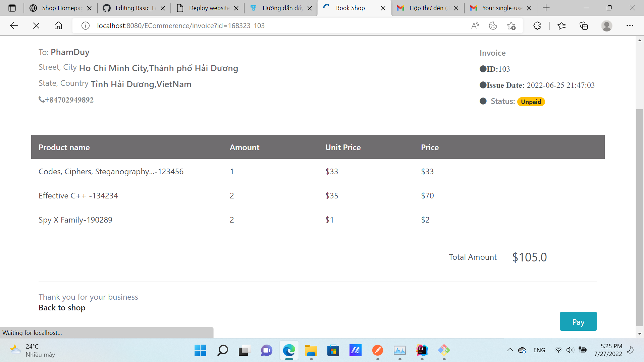
Task: Go back with browser back arrow
Action: (14, 25)
